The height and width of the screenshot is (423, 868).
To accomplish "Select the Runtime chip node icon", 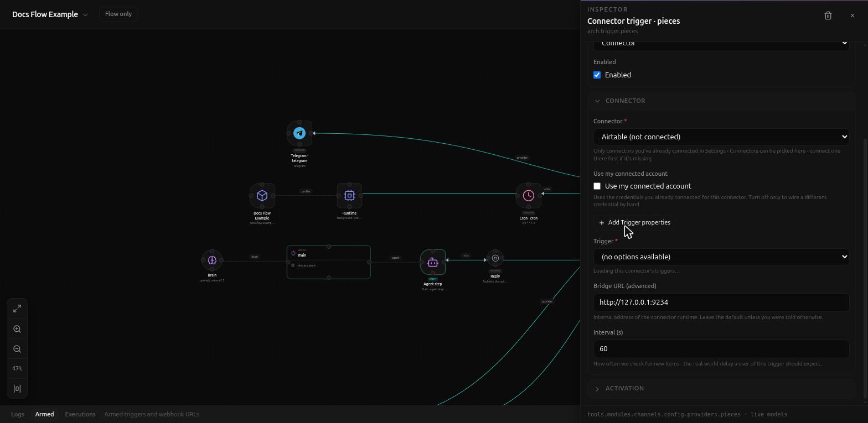I will pos(349,196).
